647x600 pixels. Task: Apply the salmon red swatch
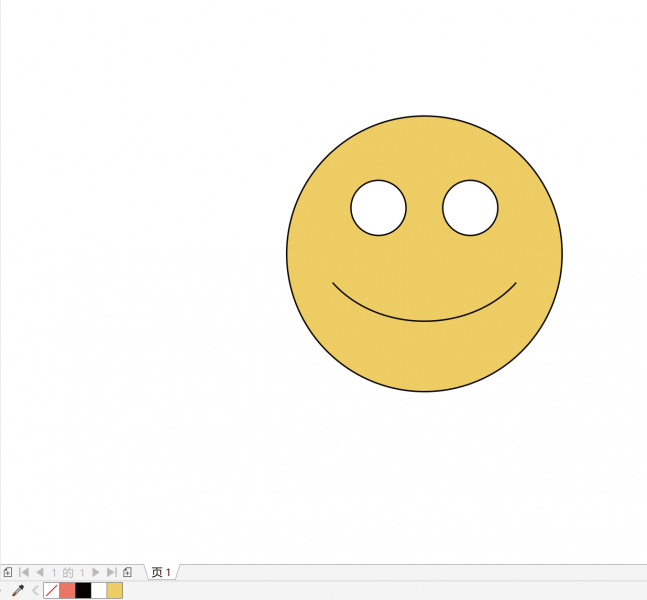pyautogui.click(x=67, y=591)
